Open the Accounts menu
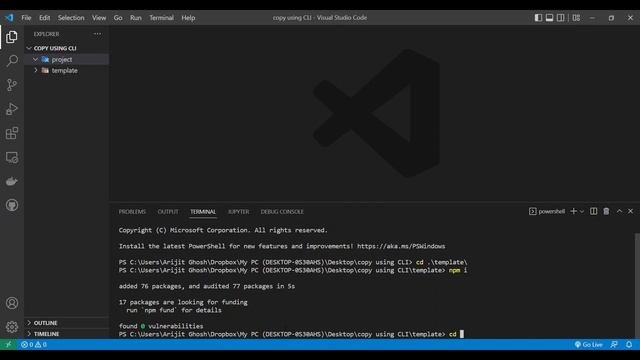This screenshot has width=640, height=360. point(12,303)
